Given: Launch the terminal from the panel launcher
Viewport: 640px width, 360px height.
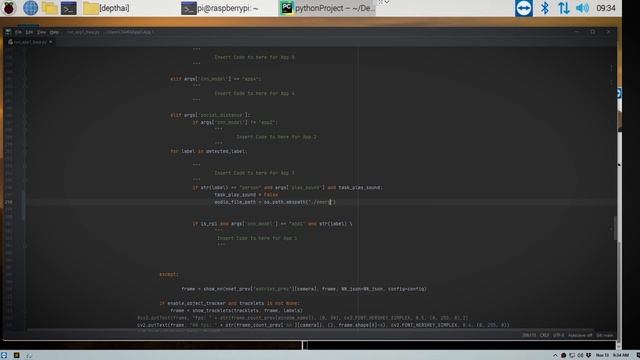Looking at the screenshot, I should tap(69, 8).
